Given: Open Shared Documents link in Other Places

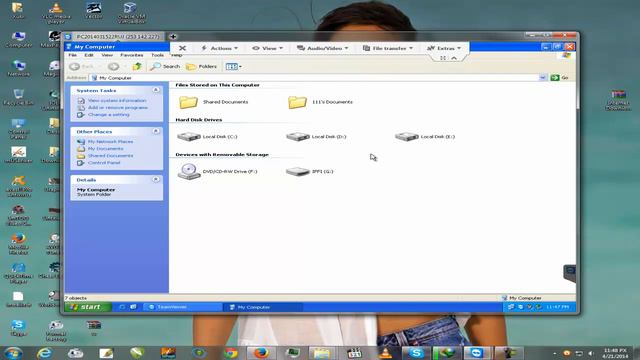Looking at the screenshot, I should (x=110, y=156).
